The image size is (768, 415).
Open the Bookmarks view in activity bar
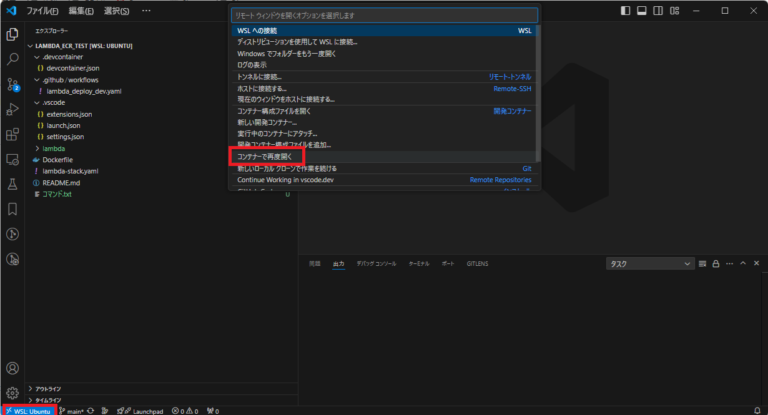[12, 209]
